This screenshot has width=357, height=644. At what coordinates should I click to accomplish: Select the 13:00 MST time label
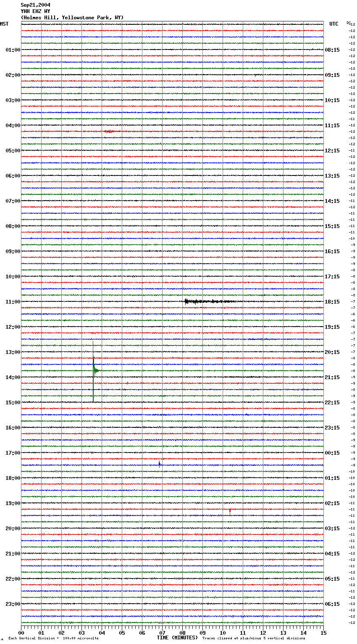pyautogui.click(x=13, y=352)
